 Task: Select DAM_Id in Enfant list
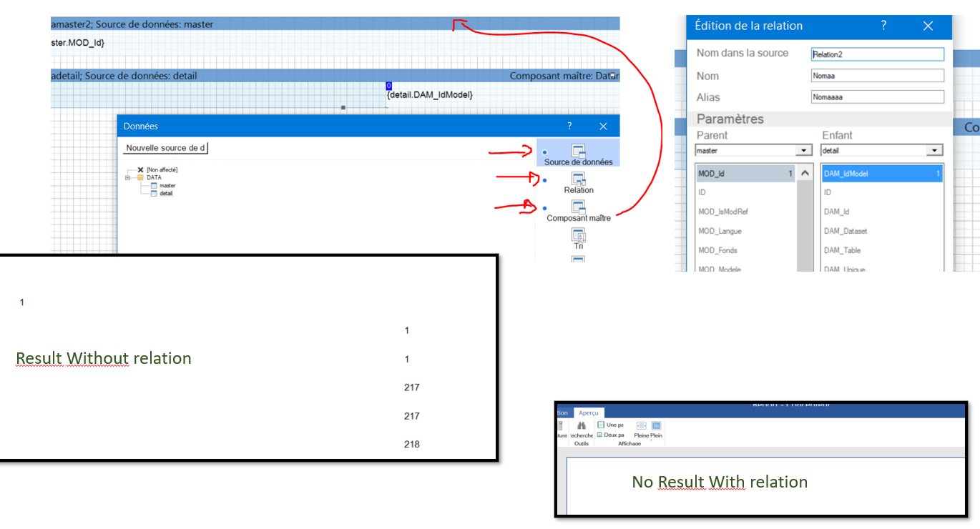(x=881, y=212)
